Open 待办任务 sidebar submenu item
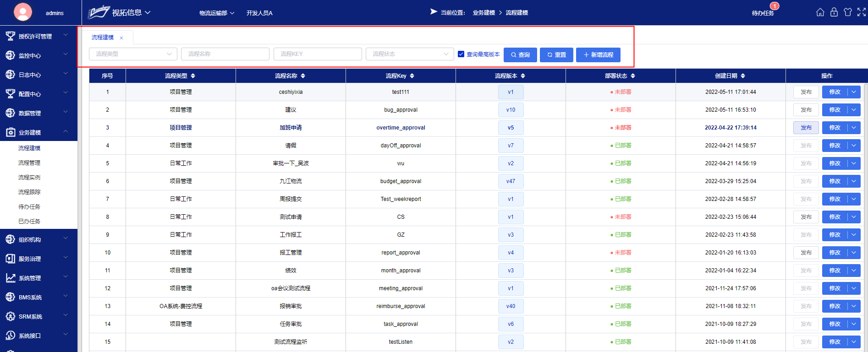The width and height of the screenshot is (868, 352). 29,207
